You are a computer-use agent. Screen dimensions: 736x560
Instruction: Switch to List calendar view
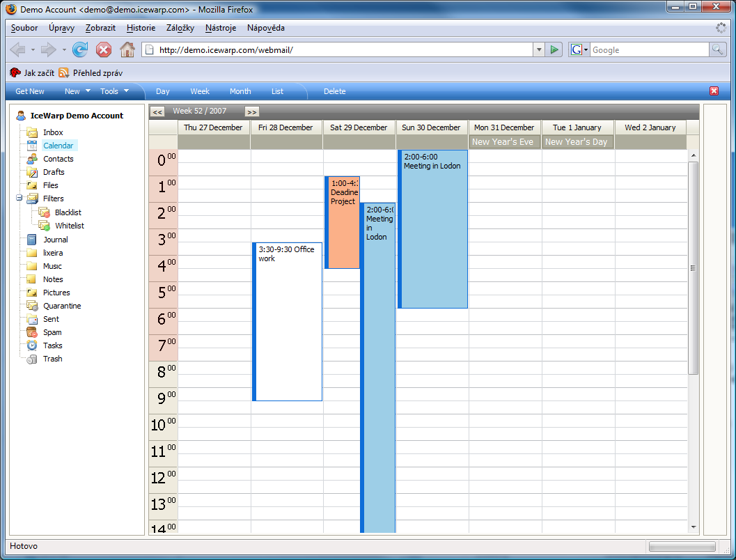[x=277, y=91]
